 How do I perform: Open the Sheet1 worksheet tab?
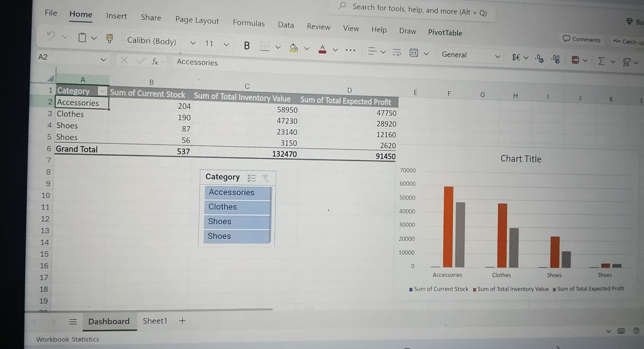tap(155, 321)
